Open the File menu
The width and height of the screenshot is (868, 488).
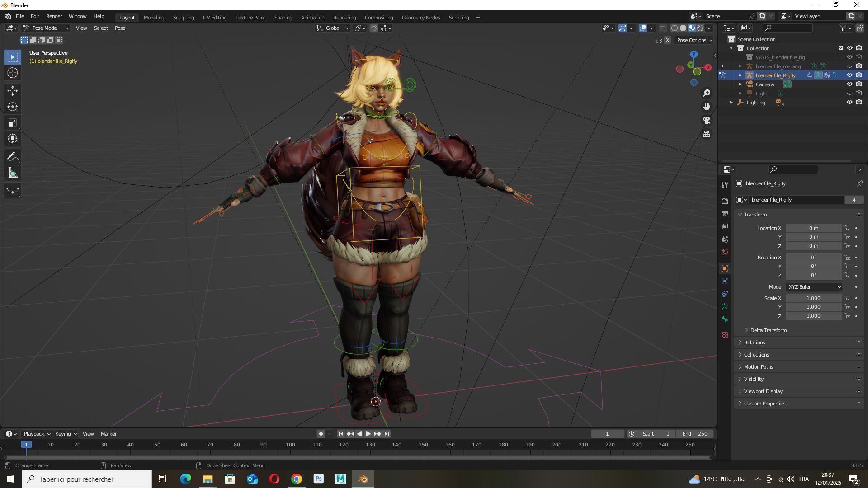tap(20, 16)
